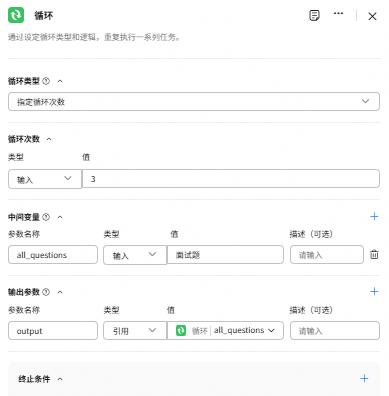Edit the 面试题 value field
The image size is (389, 396).
point(225,255)
